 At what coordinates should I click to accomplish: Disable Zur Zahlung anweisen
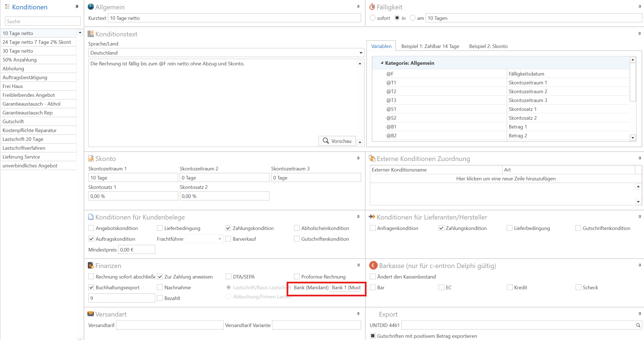coord(160,277)
